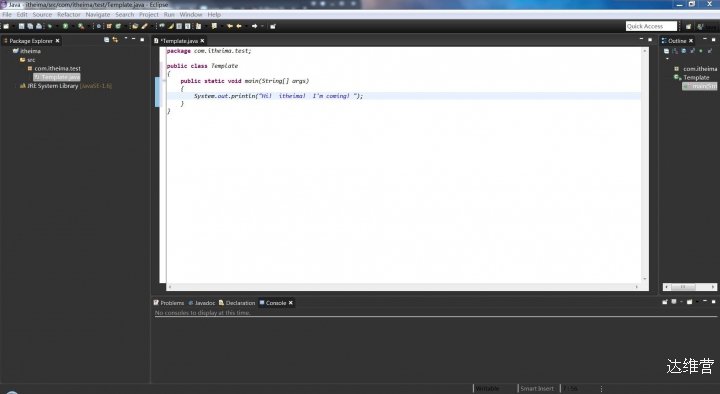Screen dimensions: 720x394
Task: Close the Template.java editor tab
Action: [x=202, y=41]
